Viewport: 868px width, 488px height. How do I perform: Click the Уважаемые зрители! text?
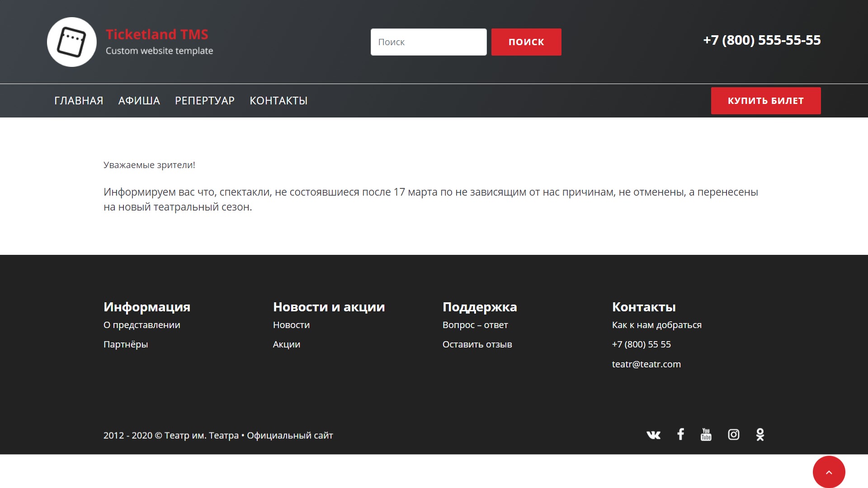[149, 165]
